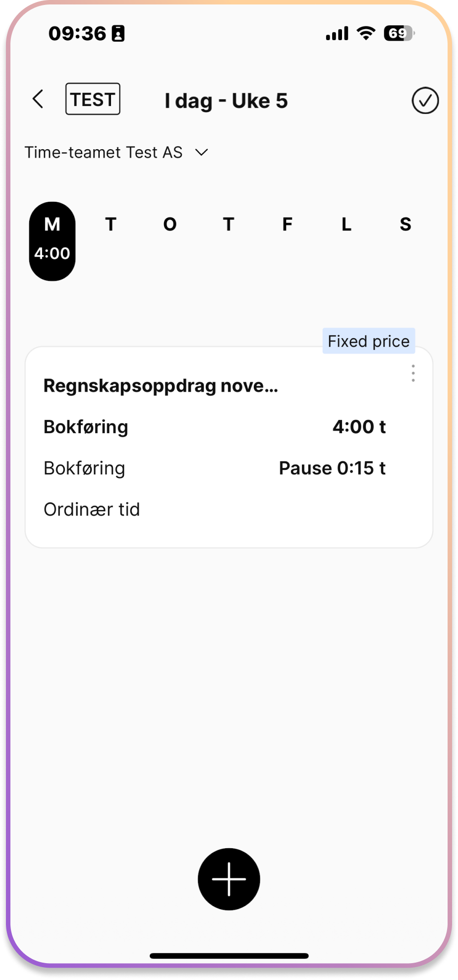The image size is (458, 980).
Task: Tap the TEST environment badge
Action: point(93,99)
